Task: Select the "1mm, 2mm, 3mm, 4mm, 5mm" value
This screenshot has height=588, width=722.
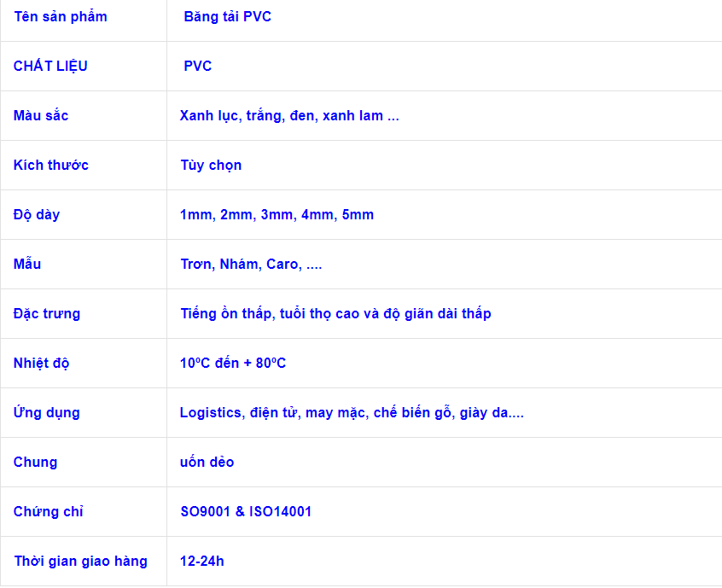Action: pos(277,214)
